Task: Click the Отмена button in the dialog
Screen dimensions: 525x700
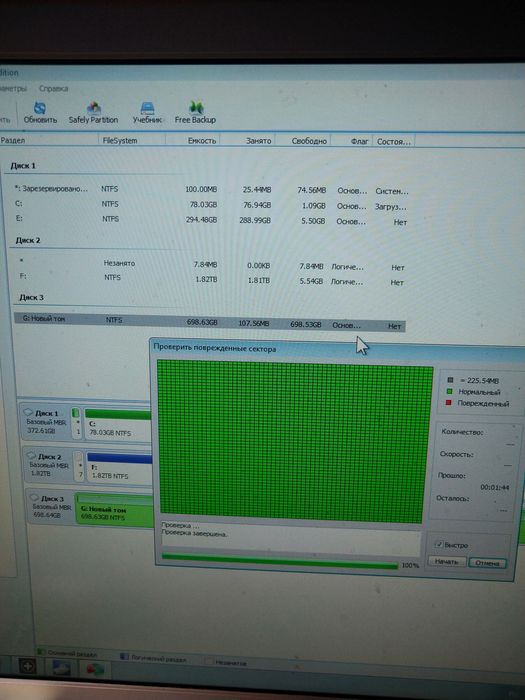Action: point(488,563)
